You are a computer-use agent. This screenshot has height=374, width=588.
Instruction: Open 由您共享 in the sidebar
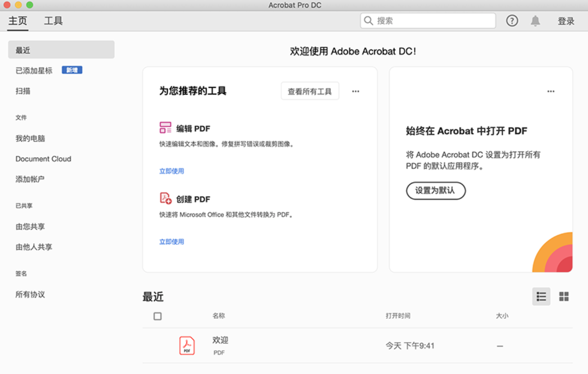click(30, 227)
